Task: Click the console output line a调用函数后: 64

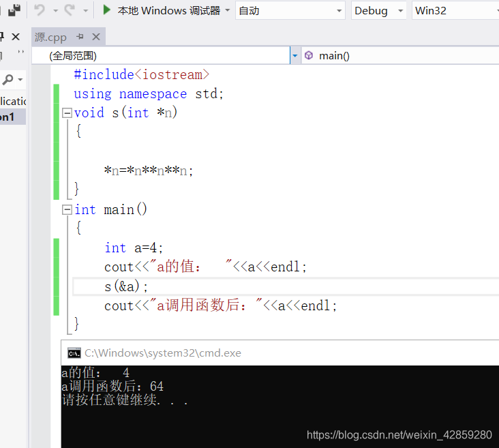Action: pyautogui.click(x=112, y=386)
